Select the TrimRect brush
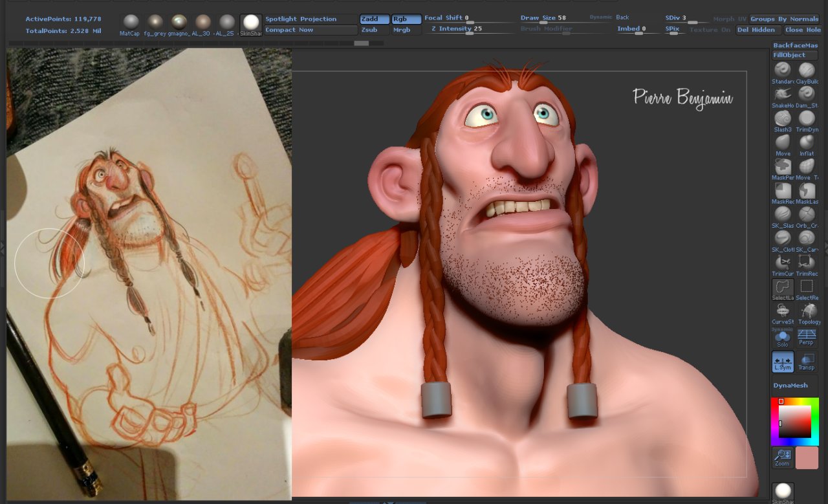Screen dimensions: 828x504 (x=807, y=265)
